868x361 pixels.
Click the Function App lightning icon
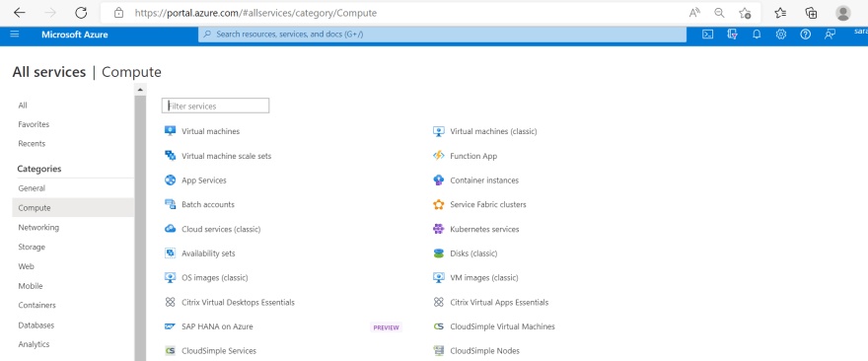tap(438, 156)
